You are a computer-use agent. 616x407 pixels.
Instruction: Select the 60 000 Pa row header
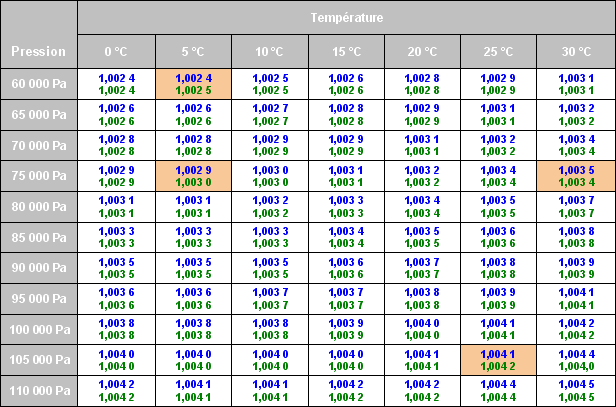coord(39,84)
